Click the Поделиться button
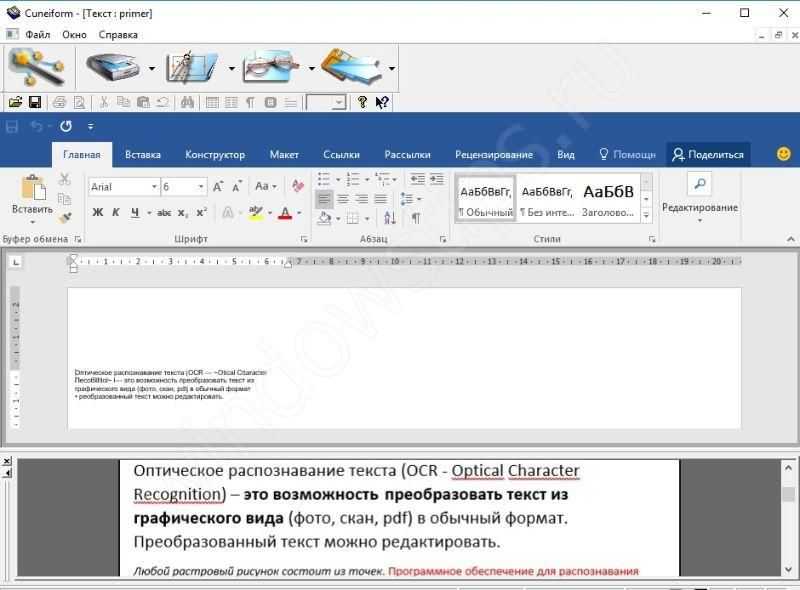The image size is (800, 590). coord(708,154)
